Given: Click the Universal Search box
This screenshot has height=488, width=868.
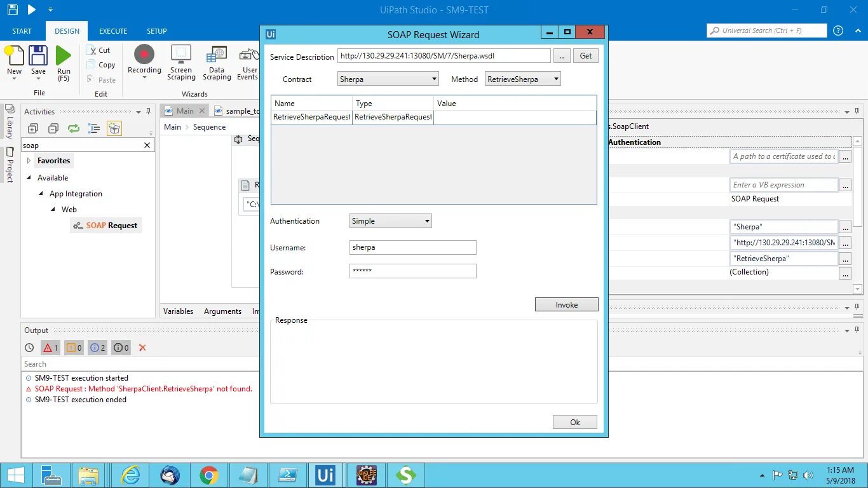Looking at the screenshot, I should (767, 30).
